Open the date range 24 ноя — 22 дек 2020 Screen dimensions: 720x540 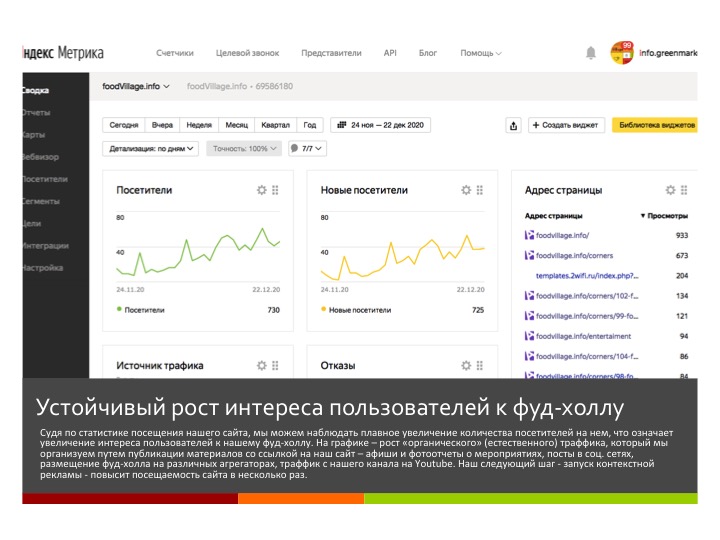(381, 125)
